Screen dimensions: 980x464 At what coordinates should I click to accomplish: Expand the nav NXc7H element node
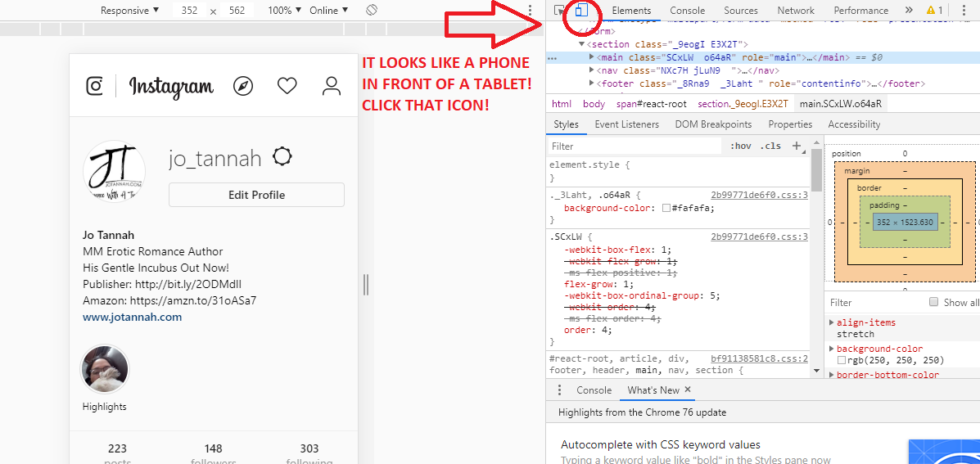coord(592,70)
